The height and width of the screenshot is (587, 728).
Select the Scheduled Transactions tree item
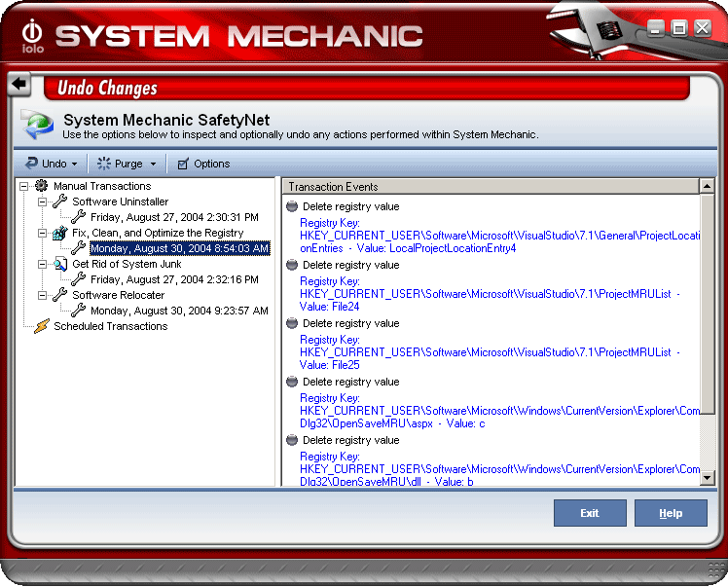(x=111, y=326)
